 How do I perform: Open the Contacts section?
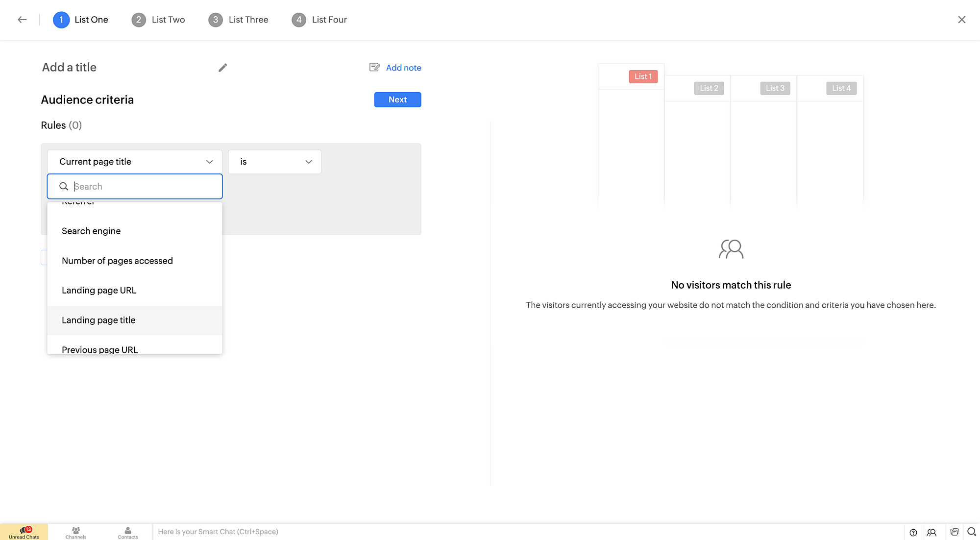[127, 532]
